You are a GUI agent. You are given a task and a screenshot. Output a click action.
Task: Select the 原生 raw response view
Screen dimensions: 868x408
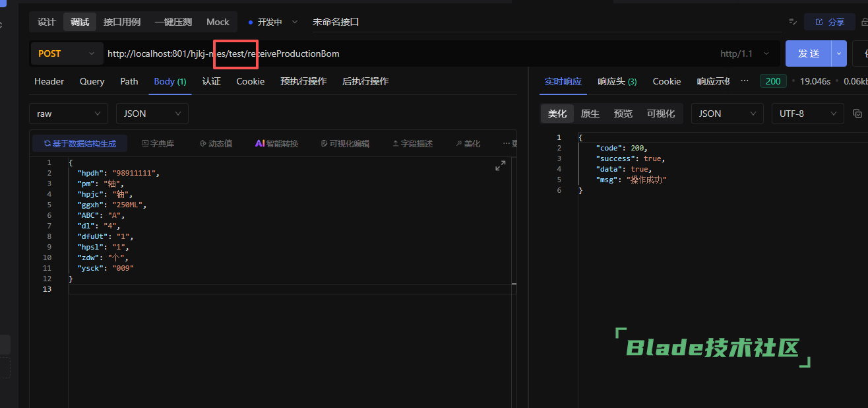coord(590,114)
